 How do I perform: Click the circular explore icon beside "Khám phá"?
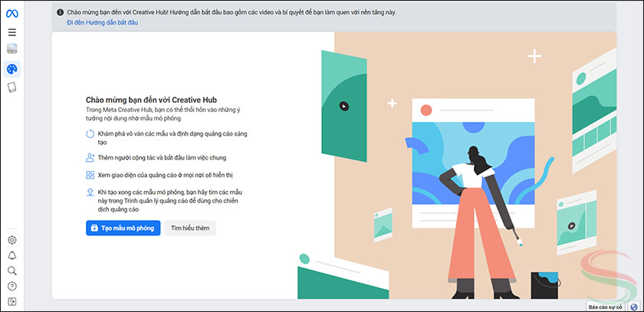[90, 134]
